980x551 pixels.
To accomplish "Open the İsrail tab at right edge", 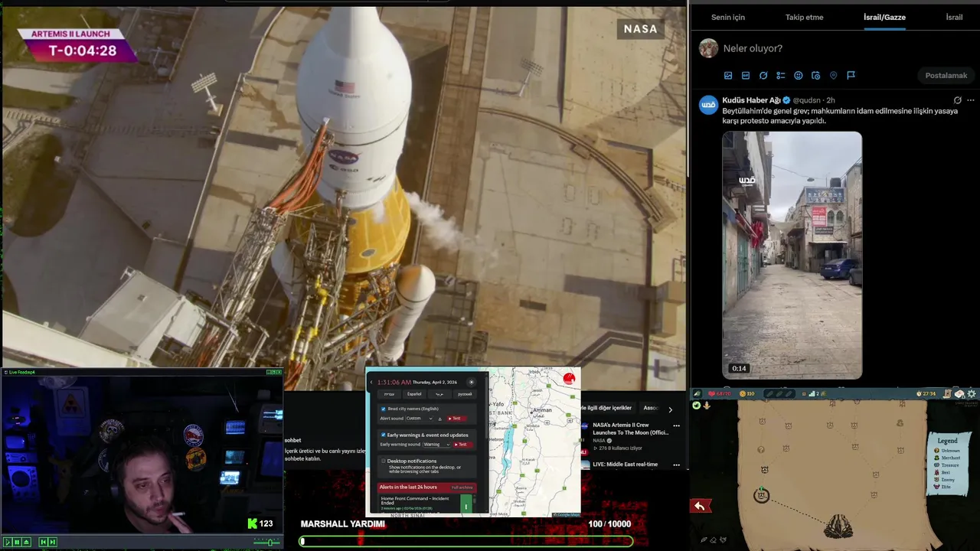I will 954,17.
